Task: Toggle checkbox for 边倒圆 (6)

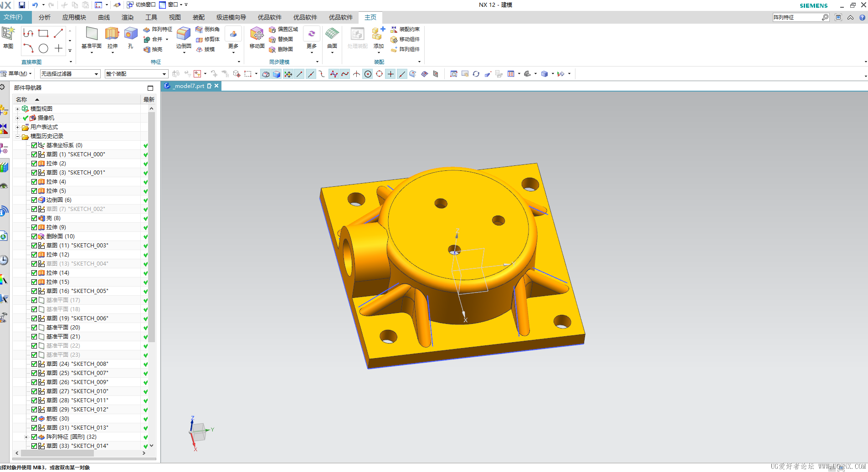Action: pyautogui.click(x=34, y=200)
